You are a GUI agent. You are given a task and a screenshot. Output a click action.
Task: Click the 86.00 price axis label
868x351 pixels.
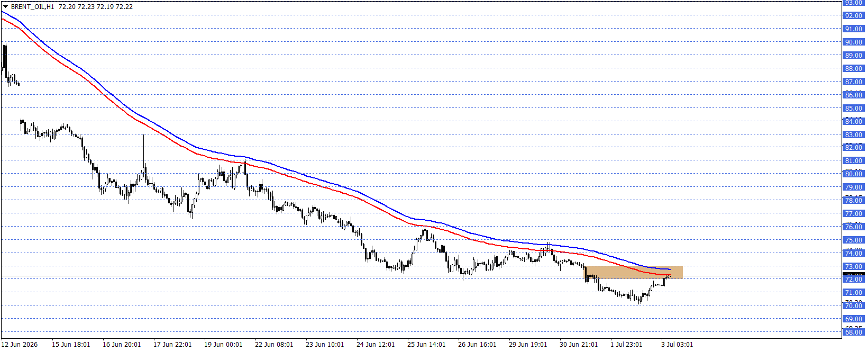pos(853,95)
